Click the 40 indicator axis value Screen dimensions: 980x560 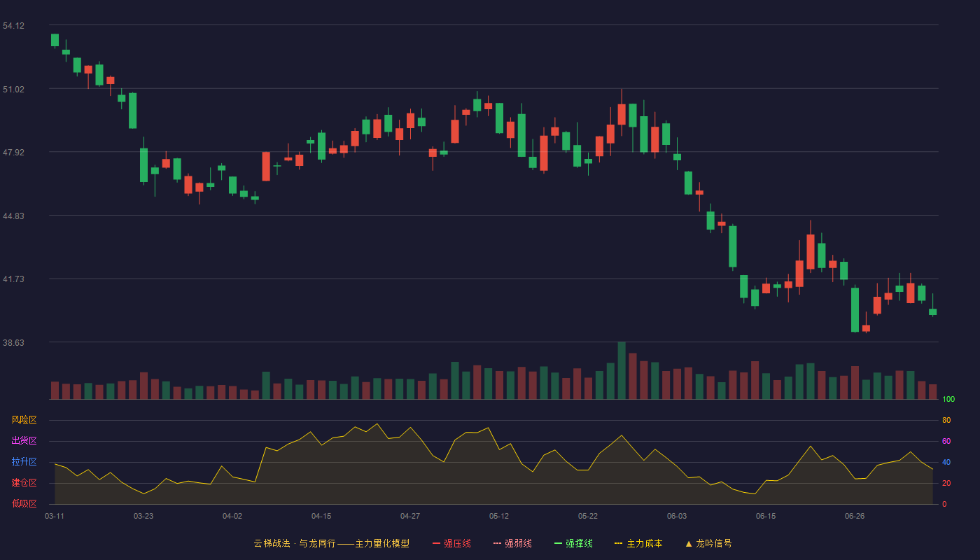click(x=946, y=462)
